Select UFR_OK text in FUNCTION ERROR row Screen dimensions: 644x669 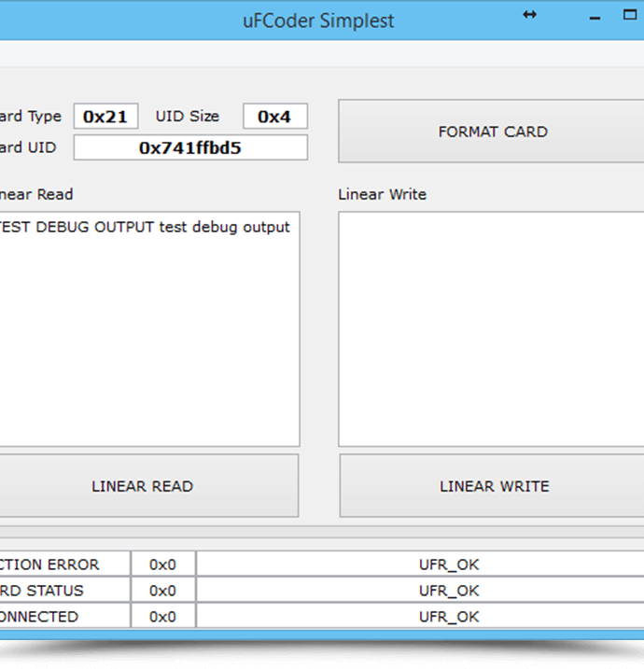coord(449,564)
